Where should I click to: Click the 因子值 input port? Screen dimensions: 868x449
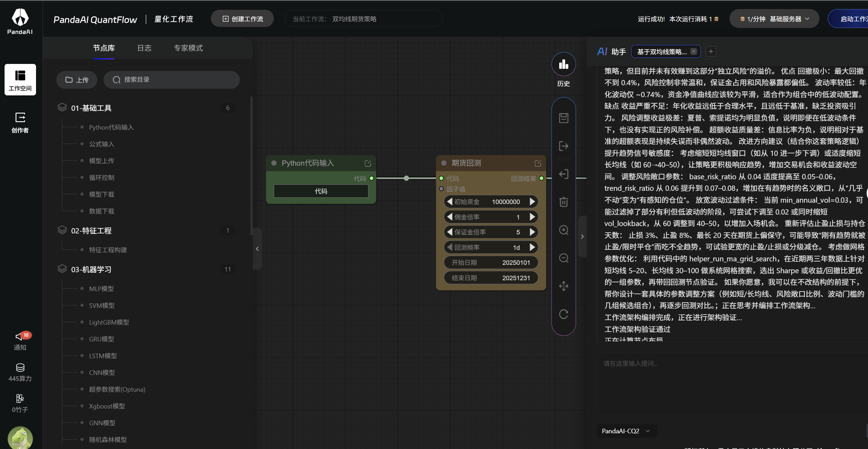[441, 189]
